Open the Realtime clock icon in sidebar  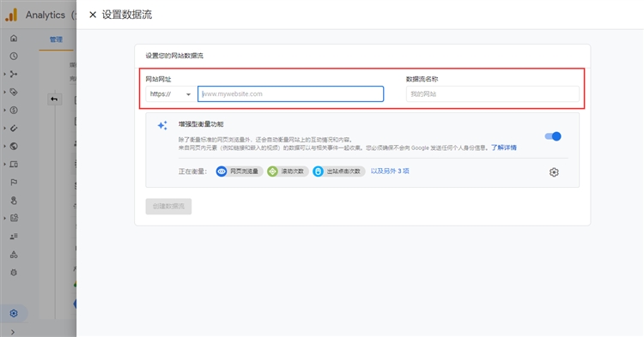pyautogui.click(x=14, y=57)
